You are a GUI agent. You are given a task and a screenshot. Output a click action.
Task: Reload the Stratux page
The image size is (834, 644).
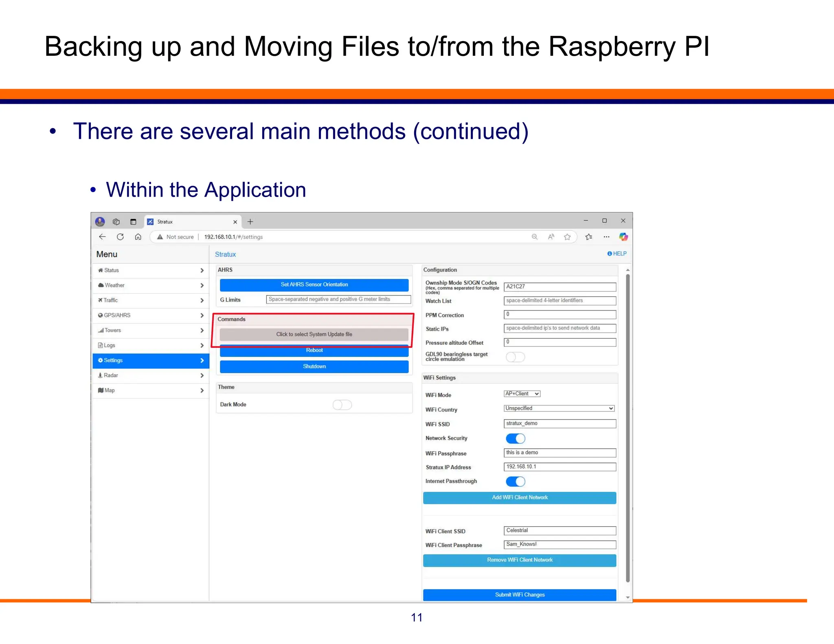120,237
